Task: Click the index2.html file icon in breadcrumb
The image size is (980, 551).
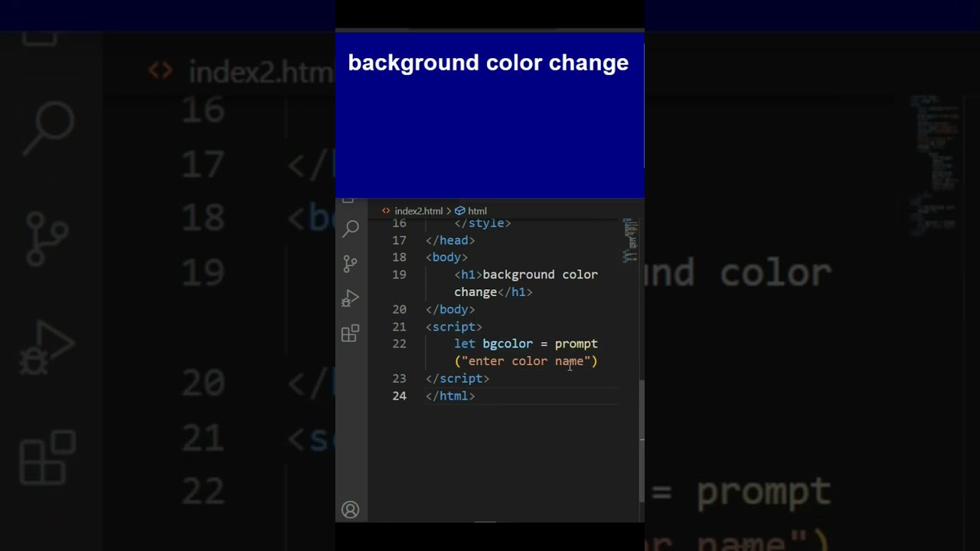Action: coord(386,210)
